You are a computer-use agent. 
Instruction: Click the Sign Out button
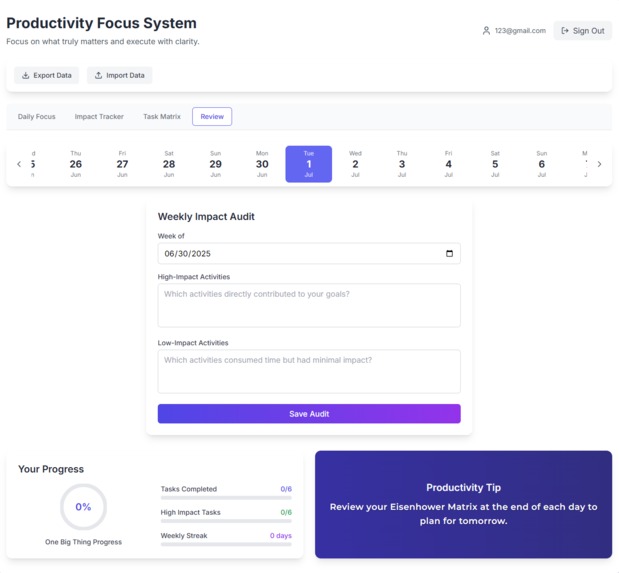pos(582,30)
